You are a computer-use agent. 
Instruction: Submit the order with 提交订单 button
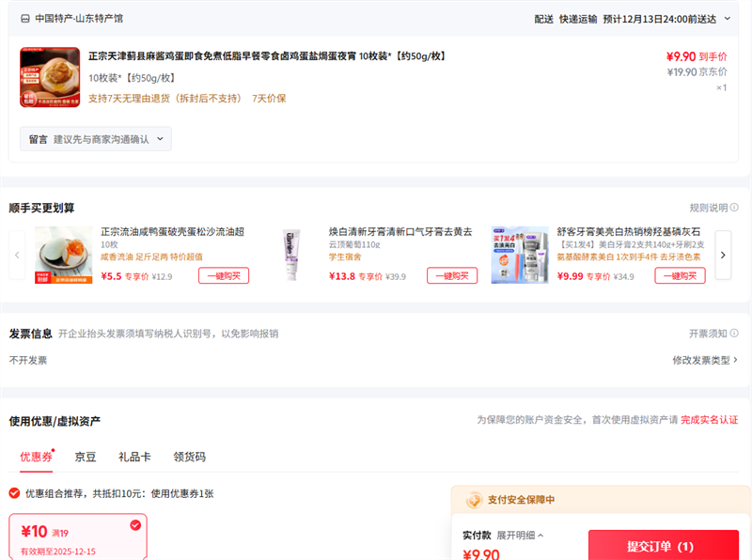point(663,546)
